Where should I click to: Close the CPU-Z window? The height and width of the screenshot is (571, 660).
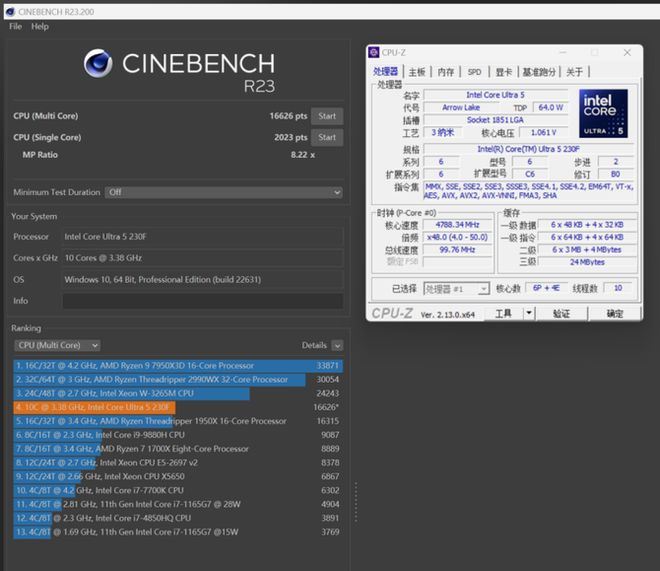point(627,52)
